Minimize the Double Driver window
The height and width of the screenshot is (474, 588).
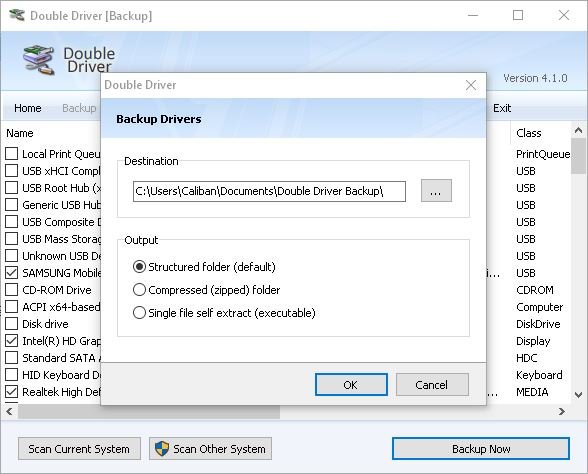(473, 15)
